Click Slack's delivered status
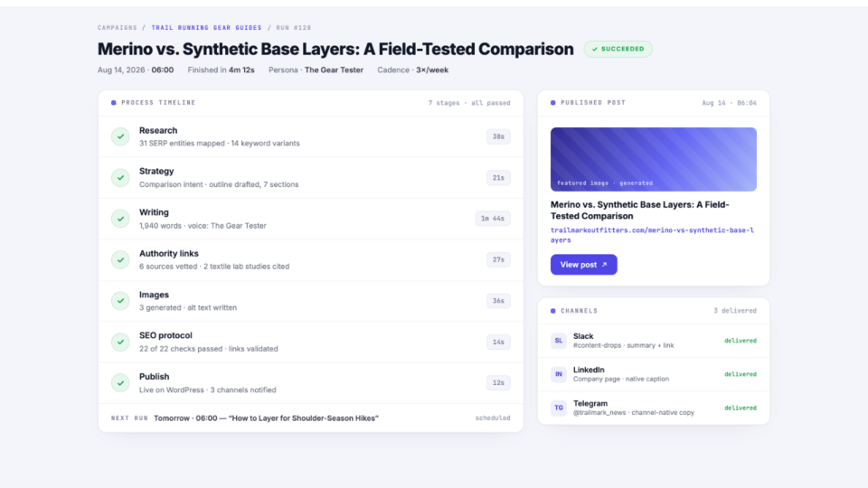Viewport: 868px width, 488px height. pyautogui.click(x=741, y=341)
